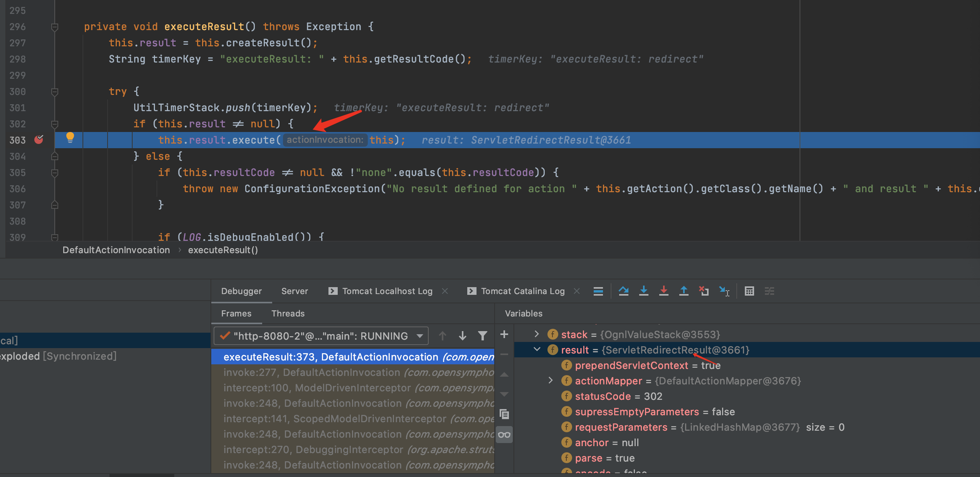This screenshot has width=980, height=477.
Task: Click the Run to Cursor icon
Action: point(724,291)
